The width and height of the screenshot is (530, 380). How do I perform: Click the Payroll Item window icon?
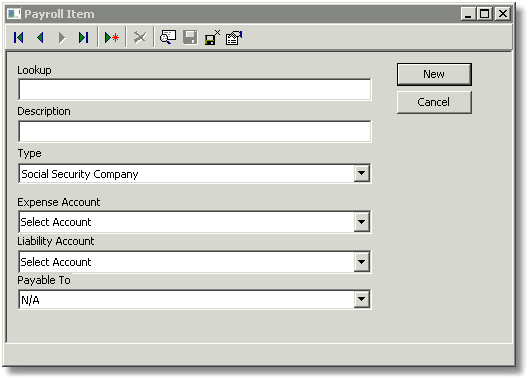click(x=14, y=14)
